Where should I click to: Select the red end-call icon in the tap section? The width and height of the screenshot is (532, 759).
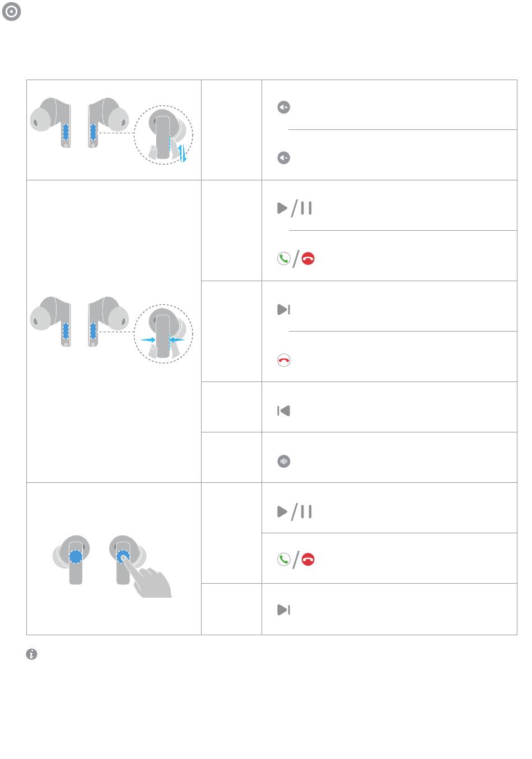308,559
